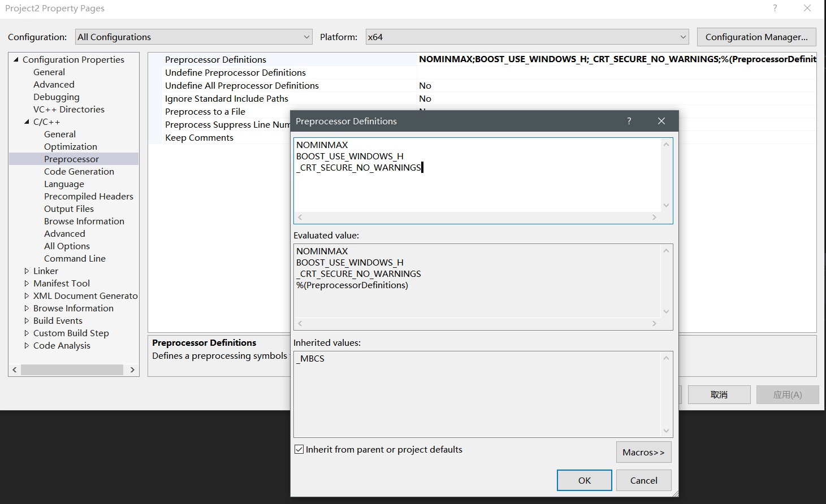Viewport: 826px width, 504px height.
Task: Close the Preprocessor Definitions dialog
Action: [661, 121]
